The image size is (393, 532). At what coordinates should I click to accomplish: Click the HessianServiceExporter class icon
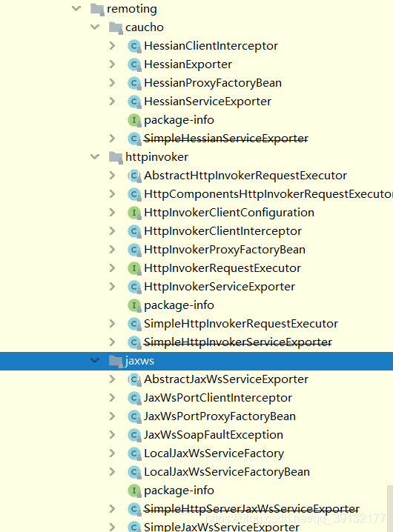[x=134, y=102]
